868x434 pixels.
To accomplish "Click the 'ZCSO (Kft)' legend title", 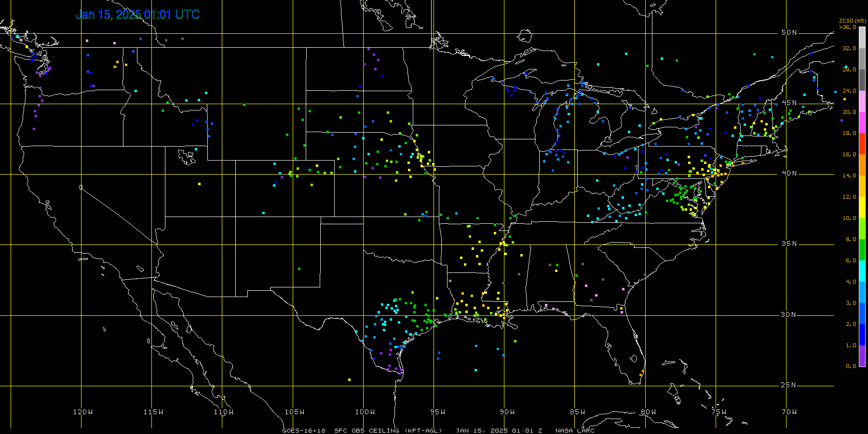I will coord(853,21).
